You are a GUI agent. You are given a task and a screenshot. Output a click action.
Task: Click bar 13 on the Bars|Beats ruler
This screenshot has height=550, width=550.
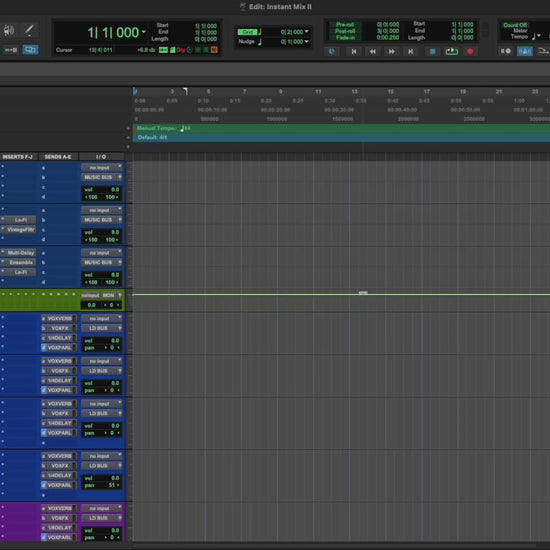(x=355, y=92)
